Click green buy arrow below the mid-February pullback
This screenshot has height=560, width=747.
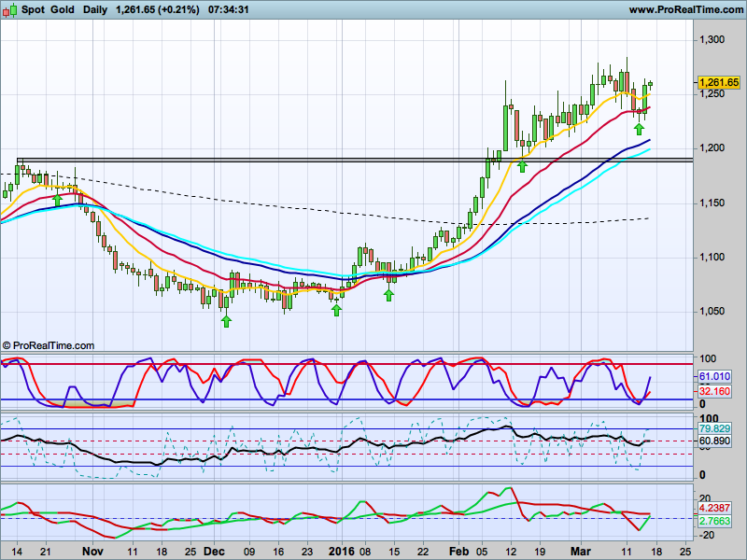point(523,166)
